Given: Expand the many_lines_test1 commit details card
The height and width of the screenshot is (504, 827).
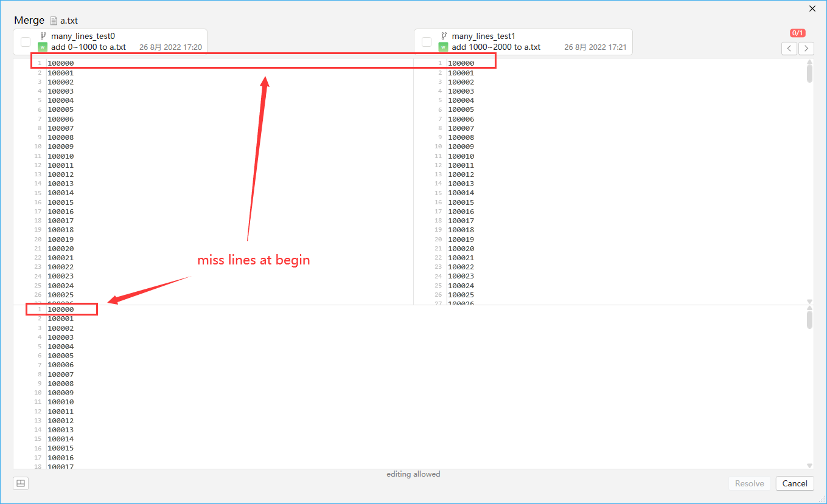Looking at the screenshot, I should tap(523, 41).
